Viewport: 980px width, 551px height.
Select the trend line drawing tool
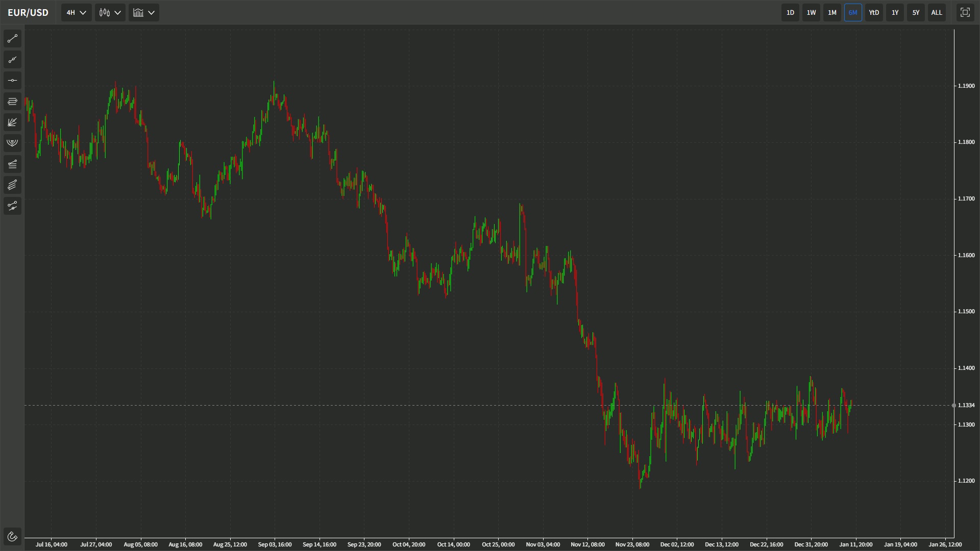[x=12, y=39]
